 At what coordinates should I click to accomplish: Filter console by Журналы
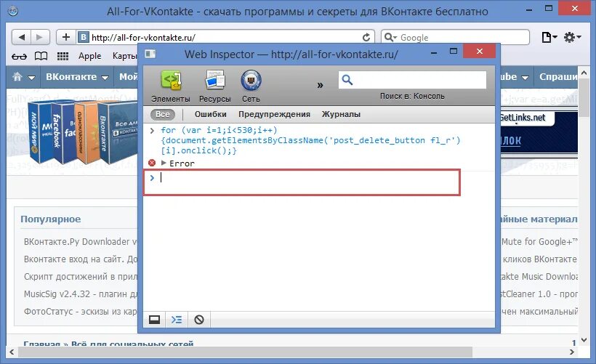[x=341, y=114]
